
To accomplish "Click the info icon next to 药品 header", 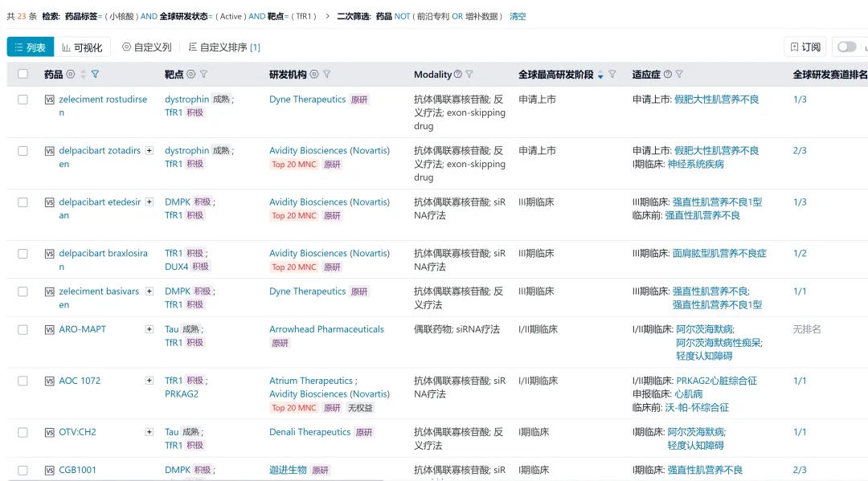I will pyautogui.click(x=70, y=74).
